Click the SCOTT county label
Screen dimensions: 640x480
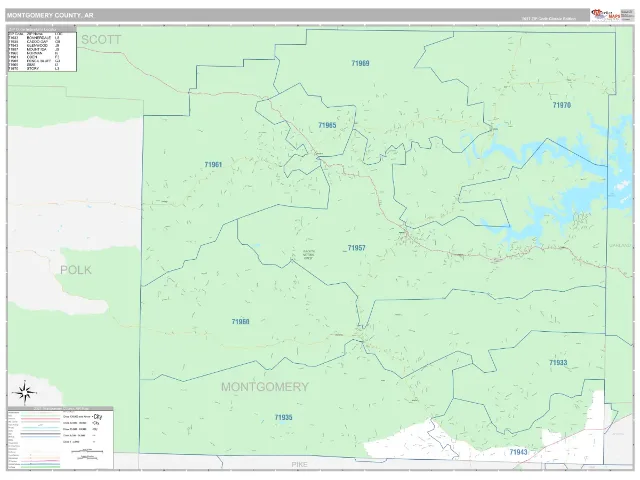pos(101,40)
